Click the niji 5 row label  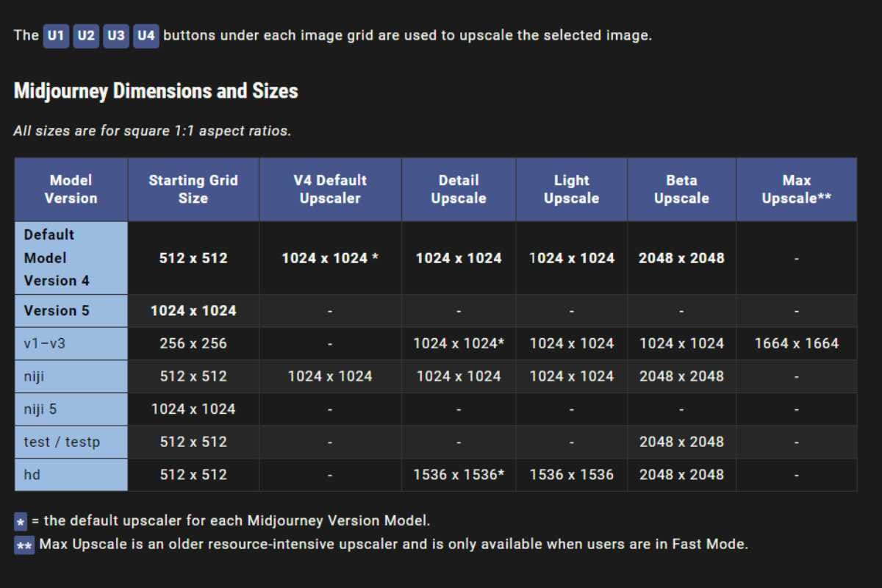(40, 409)
